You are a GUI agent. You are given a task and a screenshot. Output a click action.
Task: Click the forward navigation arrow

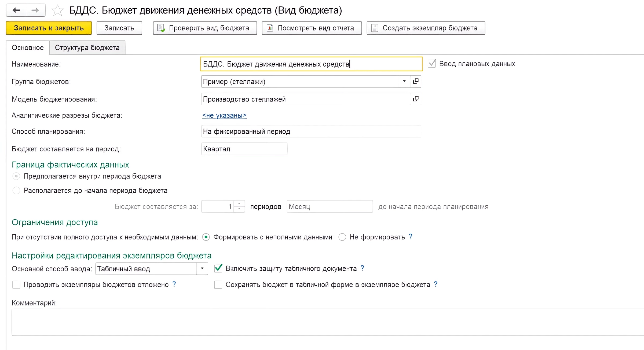[x=35, y=10]
